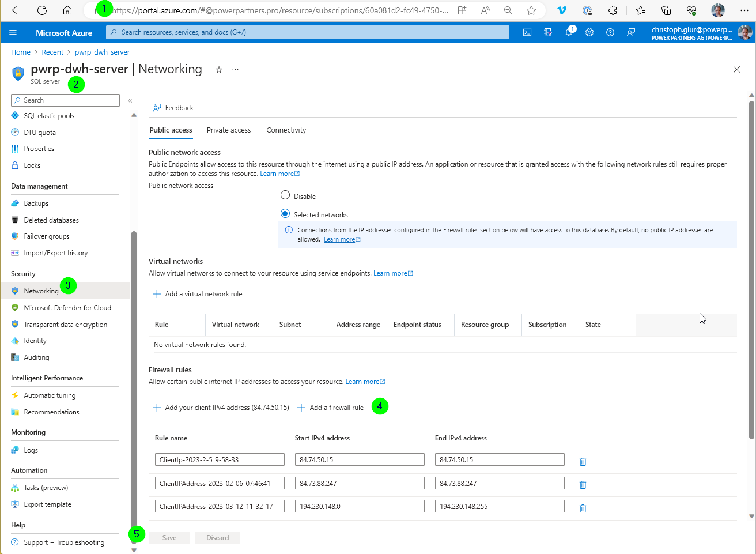Open the browser profile picture

pos(718,10)
